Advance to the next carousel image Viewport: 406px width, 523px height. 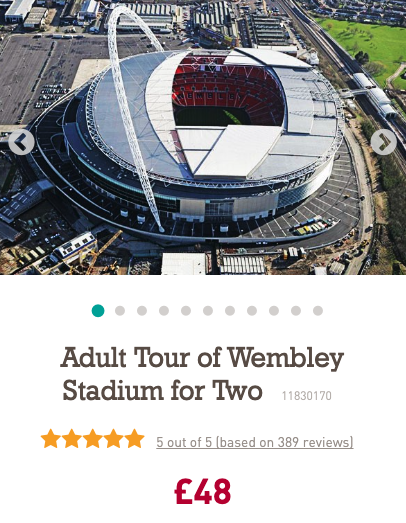click(x=384, y=142)
